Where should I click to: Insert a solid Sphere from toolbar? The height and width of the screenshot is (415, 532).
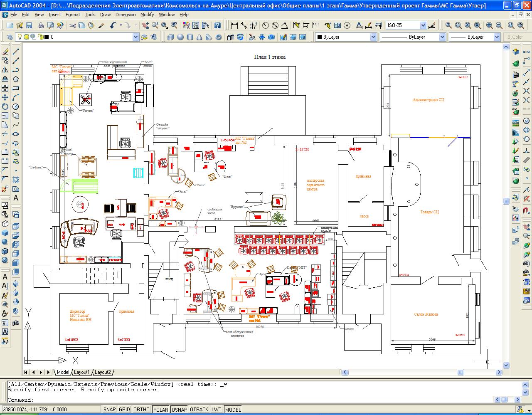[x=180, y=37]
